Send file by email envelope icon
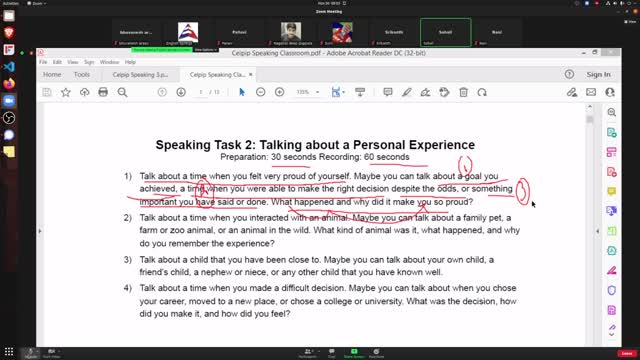Screen dimensions: 640x360 [591, 92]
